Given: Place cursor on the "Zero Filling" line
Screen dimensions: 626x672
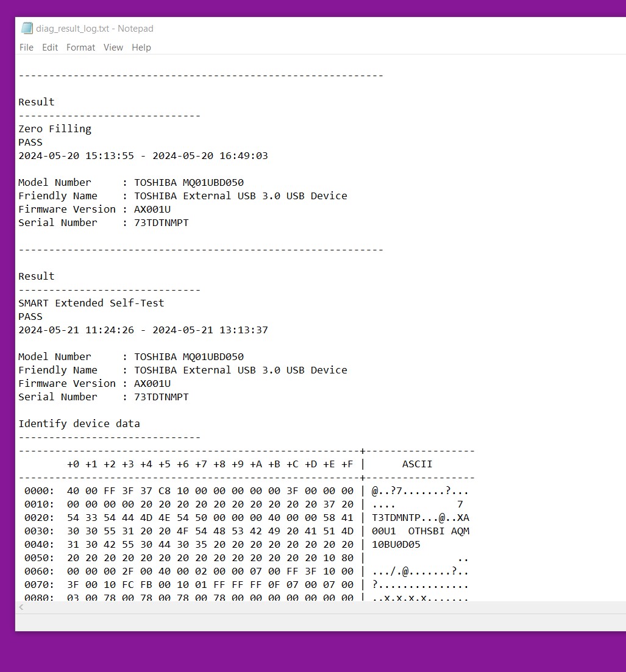Looking at the screenshot, I should click(55, 129).
